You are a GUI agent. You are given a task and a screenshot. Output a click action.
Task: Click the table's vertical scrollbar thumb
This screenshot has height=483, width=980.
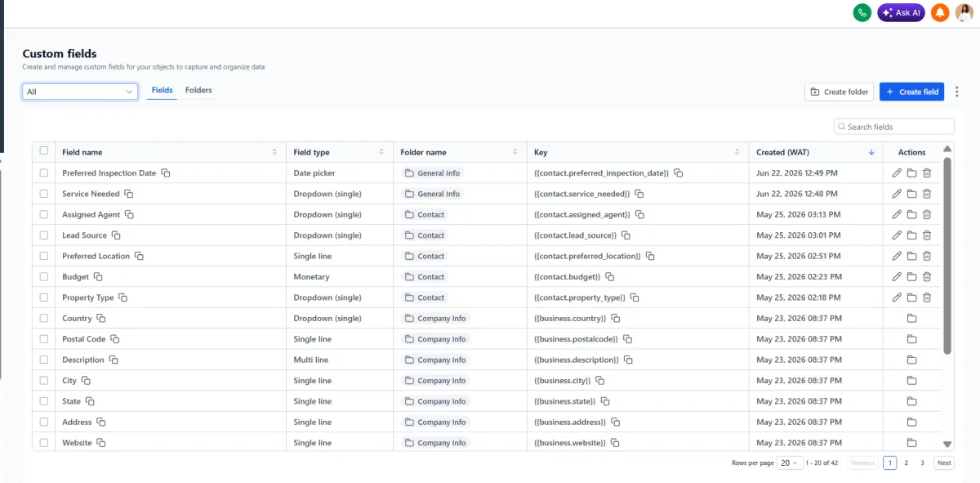[x=947, y=255]
